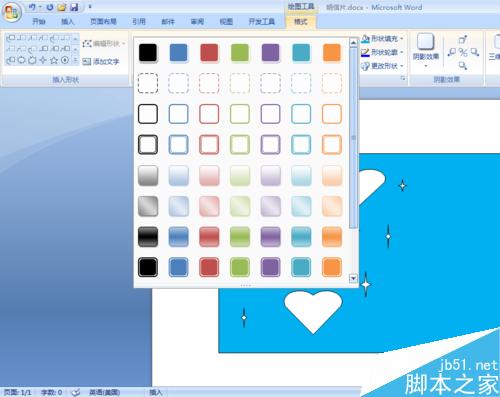Open the Office button menu

12,12
